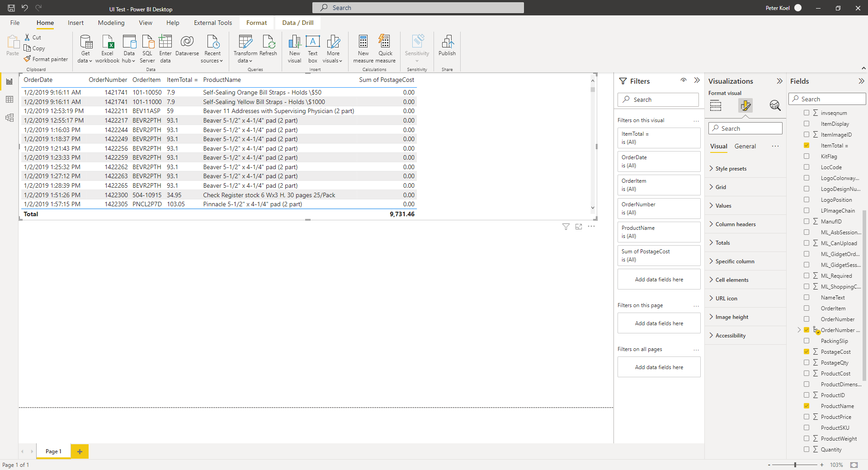This screenshot has height=470, width=868.
Task: Open the Data / Drill tab
Action: pos(298,23)
